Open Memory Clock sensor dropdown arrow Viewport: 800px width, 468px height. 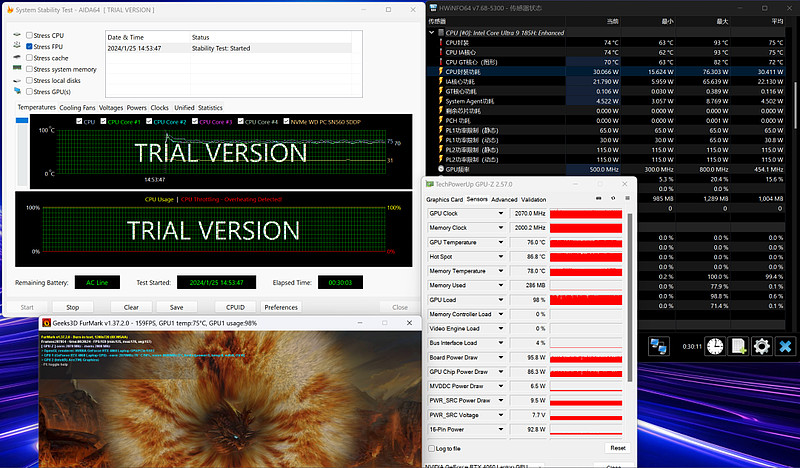pyautogui.click(x=501, y=228)
